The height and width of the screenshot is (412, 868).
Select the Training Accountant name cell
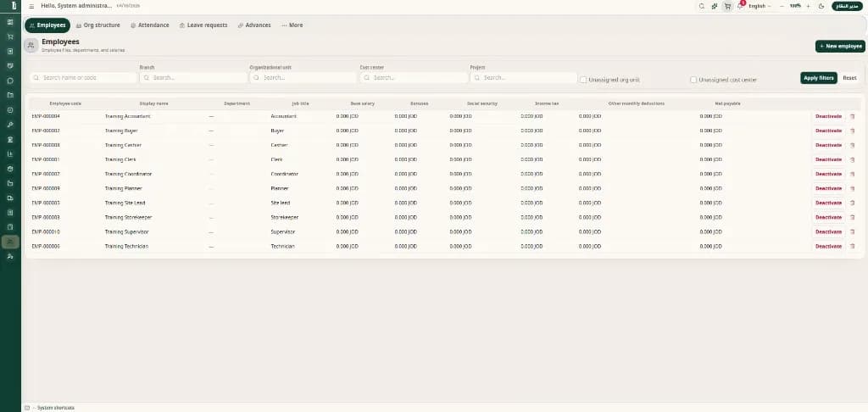[x=128, y=116]
